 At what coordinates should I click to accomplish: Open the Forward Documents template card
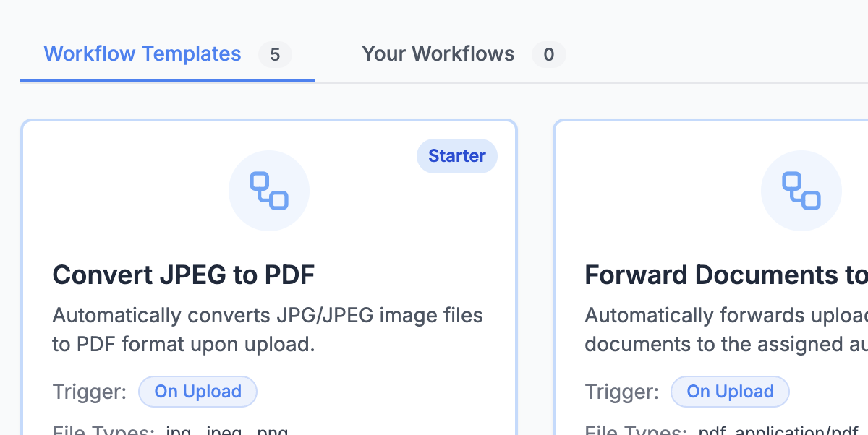point(723,275)
